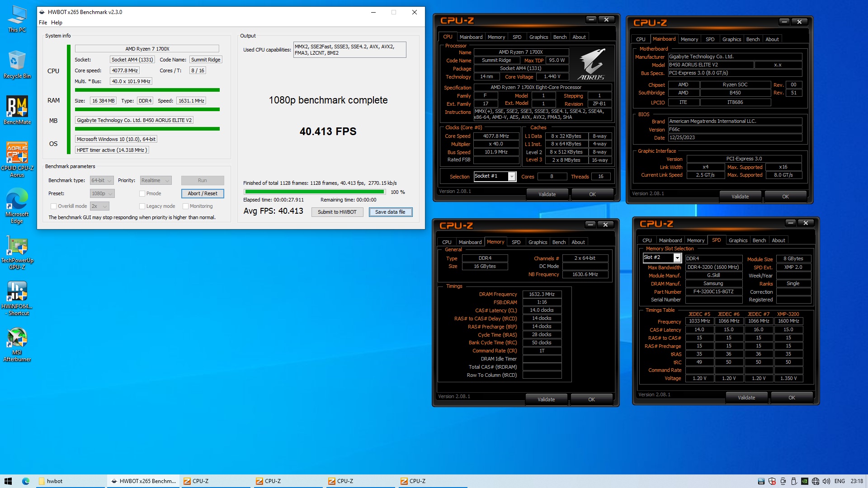Open the Benchmark type 64-bit dropdown
This screenshot has width=868, height=488.
point(101,180)
